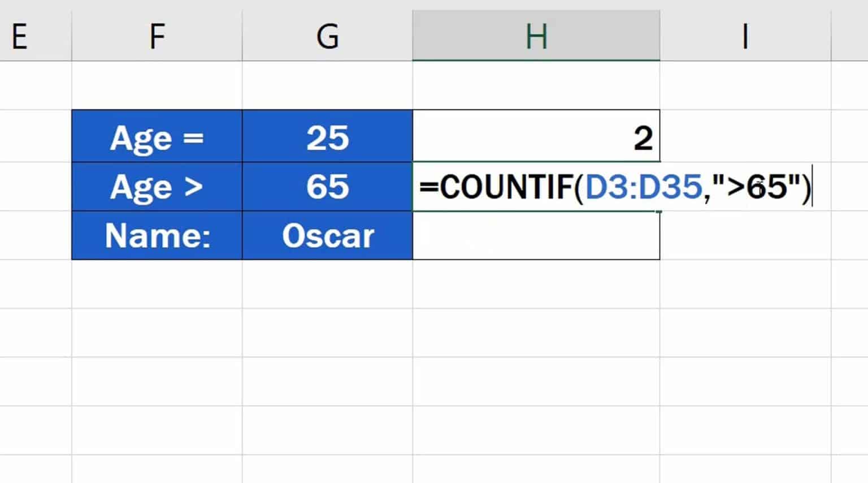
Task: Select column header I
Action: coord(746,35)
